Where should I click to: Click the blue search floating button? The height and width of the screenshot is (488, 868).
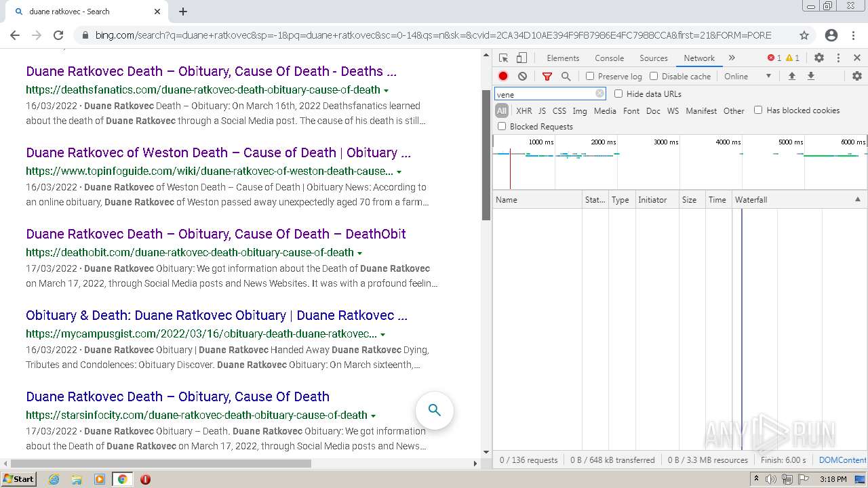pos(435,410)
